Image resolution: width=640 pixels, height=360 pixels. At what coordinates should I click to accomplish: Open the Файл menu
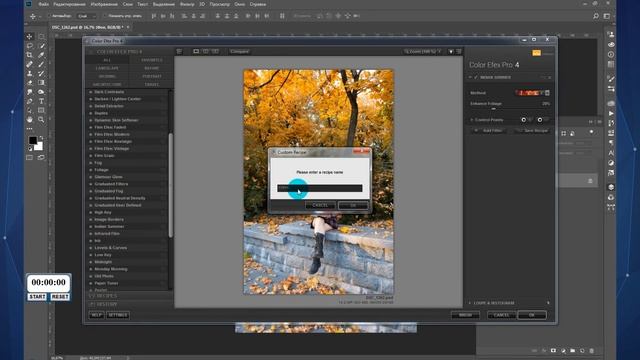tap(44, 4)
